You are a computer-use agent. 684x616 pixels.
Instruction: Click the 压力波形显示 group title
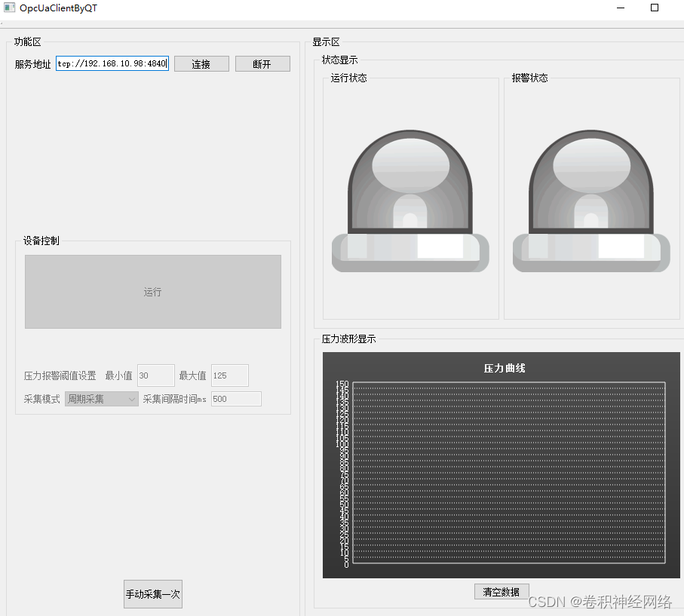(x=348, y=339)
